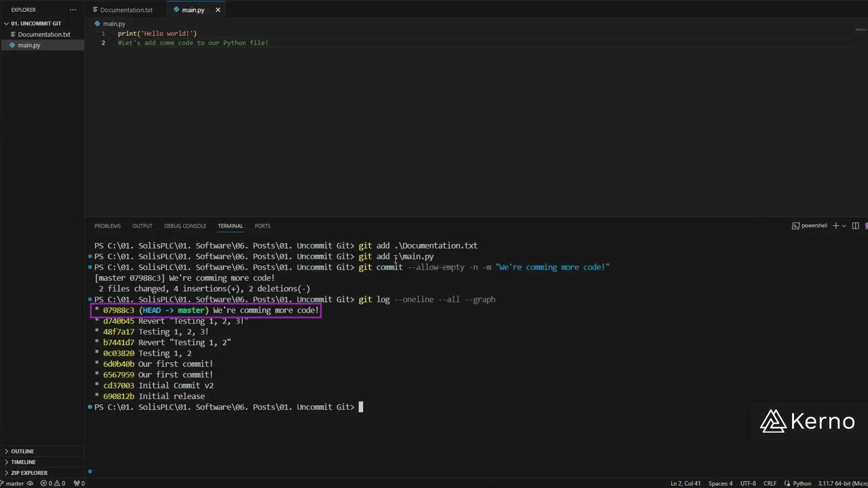This screenshot has width=868, height=488.
Task: Click line number 1 in the editor
Action: [x=103, y=33]
